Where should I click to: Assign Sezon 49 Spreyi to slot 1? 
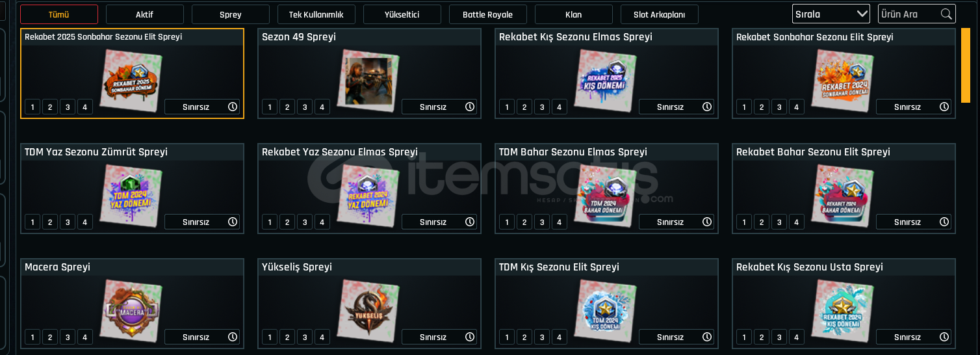point(270,107)
